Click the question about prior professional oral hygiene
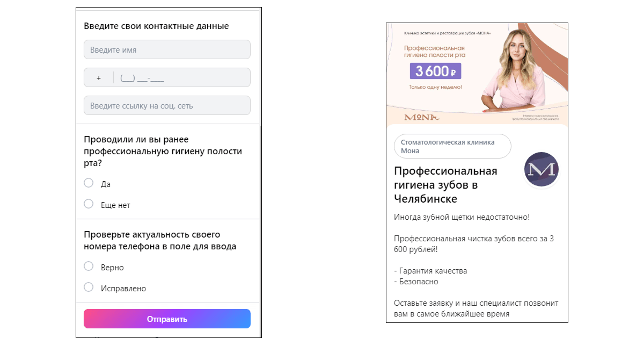The height and width of the screenshot is (345, 644). (x=163, y=151)
